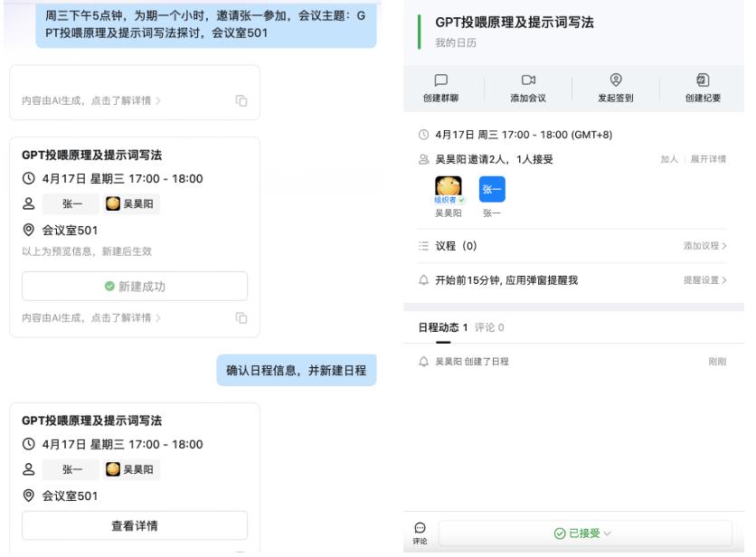Viewport: 756px width, 557px height.
Task: Copy content of the empty top card
Action: pos(241,100)
